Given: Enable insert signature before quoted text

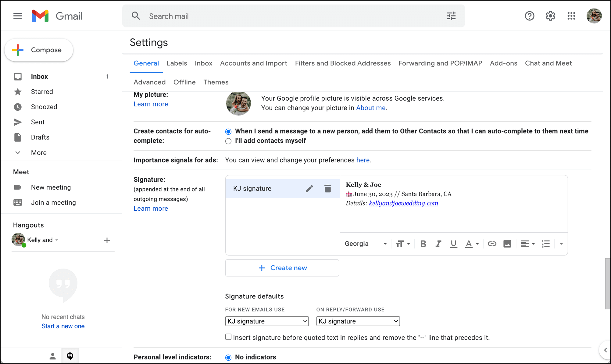Looking at the screenshot, I should coord(228,337).
